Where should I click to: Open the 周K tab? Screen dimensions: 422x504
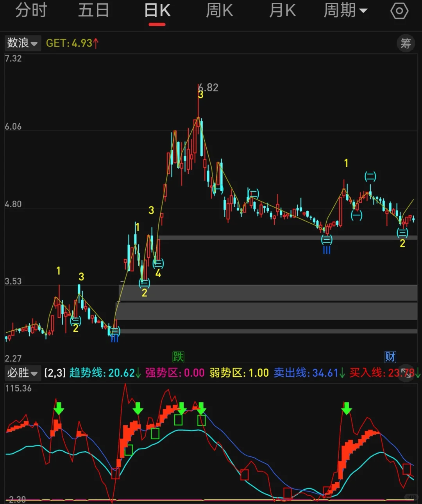tap(220, 11)
